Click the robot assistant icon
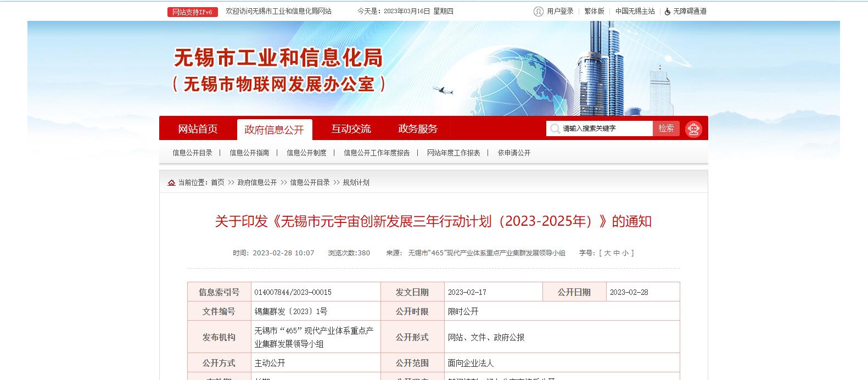The height and width of the screenshot is (380, 868). [693, 129]
